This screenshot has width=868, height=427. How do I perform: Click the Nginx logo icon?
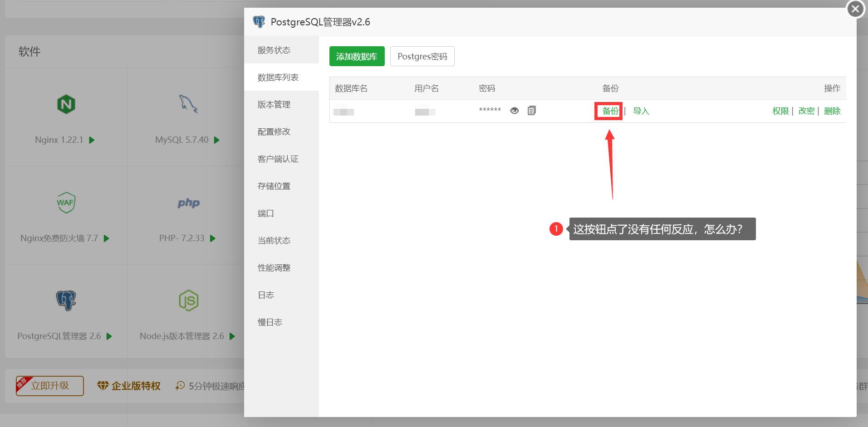pos(66,104)
